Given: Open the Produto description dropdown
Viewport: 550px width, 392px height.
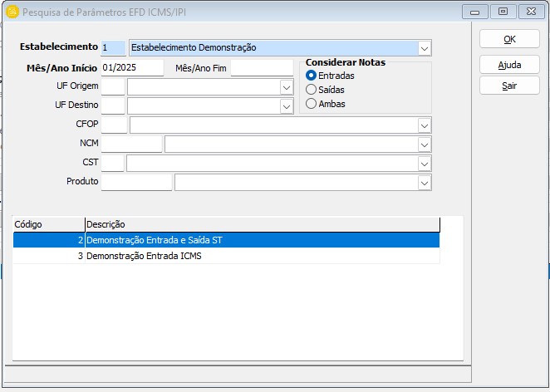Looking at the screenshot, I should pyautogui.click(x=424, y=182).
